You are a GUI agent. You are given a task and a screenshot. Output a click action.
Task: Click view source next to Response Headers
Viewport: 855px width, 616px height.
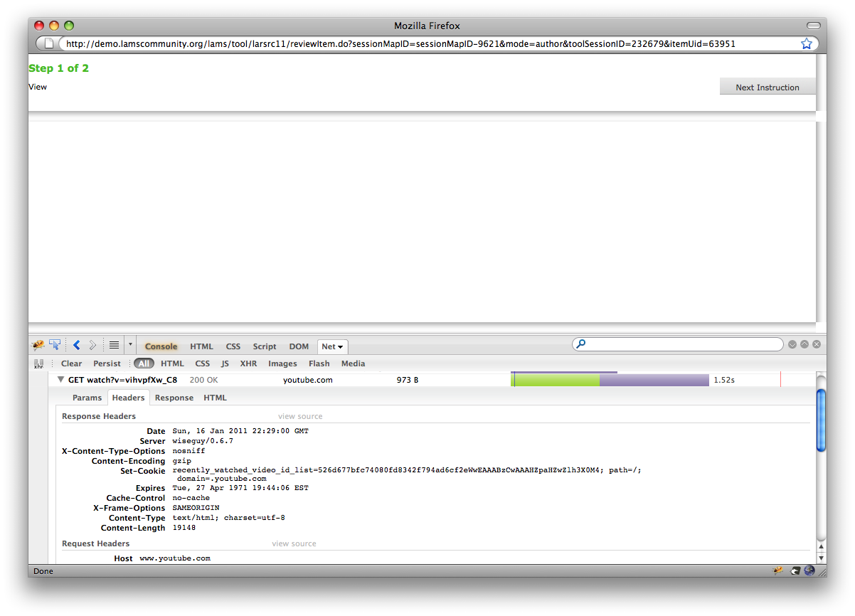pyautogui.click(x=300, y=416)
